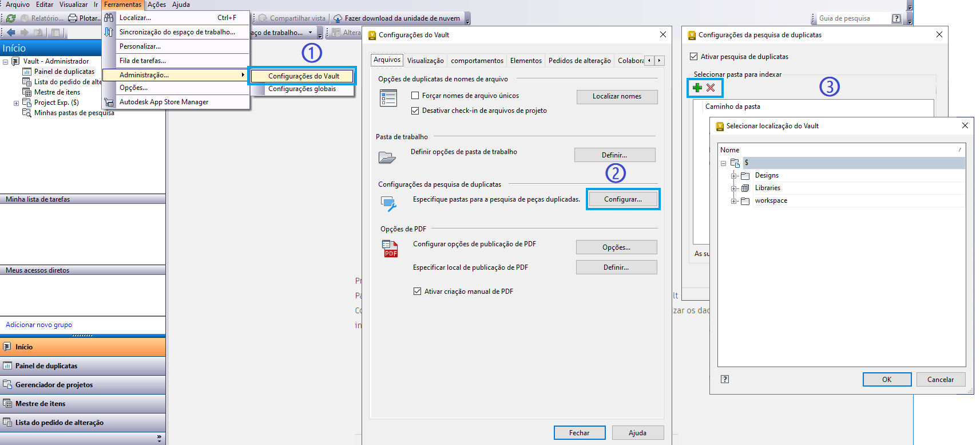
Task: Switch to the Visualização tab
Action: click(426, 61)
